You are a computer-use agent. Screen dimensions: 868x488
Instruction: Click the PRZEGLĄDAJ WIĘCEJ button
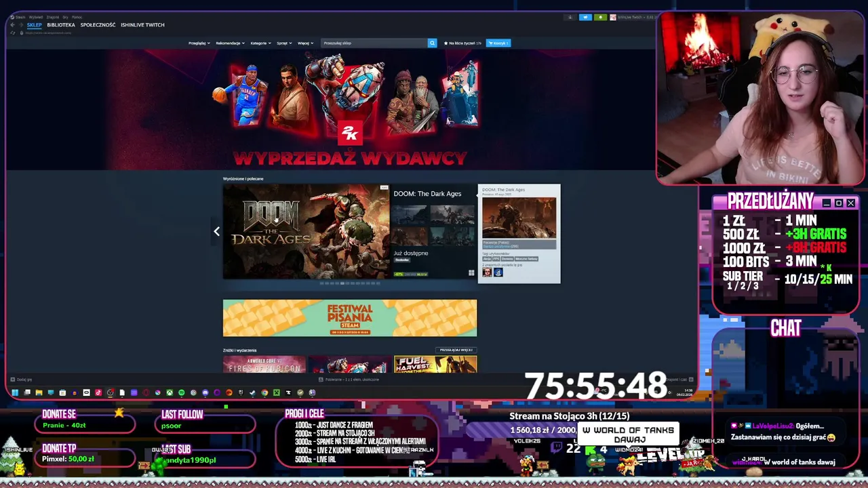pyautogui.click(x=456, y=350)
